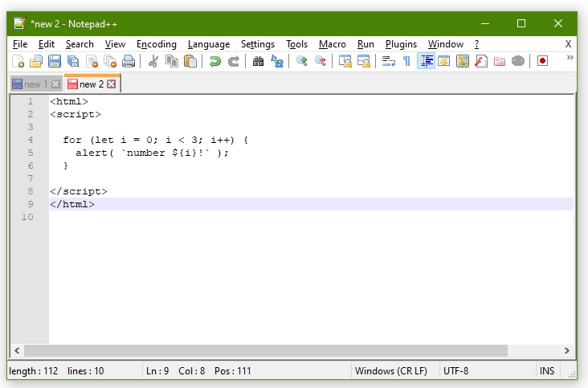This screenshot has width=588, height=388.
Task: Click the Close All toolbar icon
Action: [110, 61]
